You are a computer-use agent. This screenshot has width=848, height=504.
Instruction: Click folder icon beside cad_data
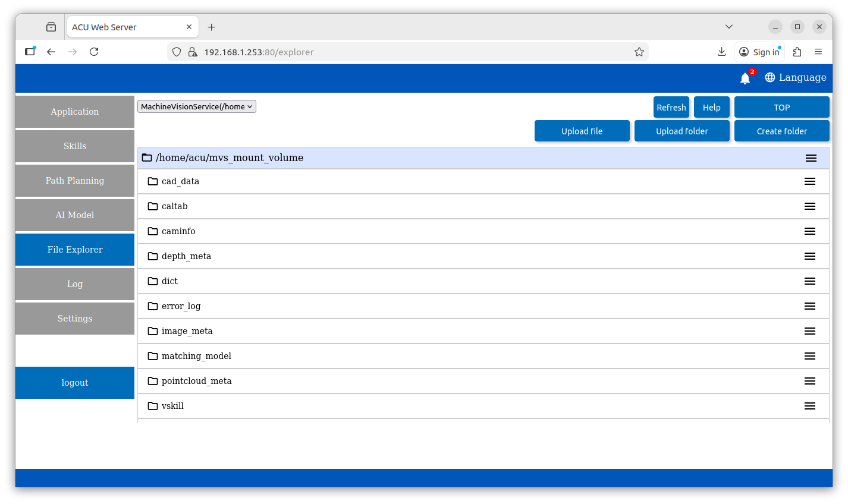(x=153, y=181)
